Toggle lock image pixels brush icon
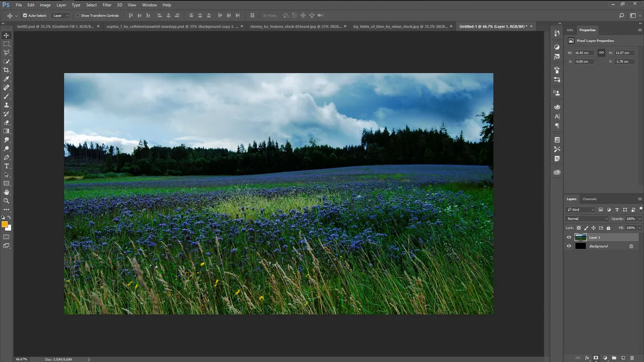The height and width of the screenshot is (362, 644). [586, 228]
